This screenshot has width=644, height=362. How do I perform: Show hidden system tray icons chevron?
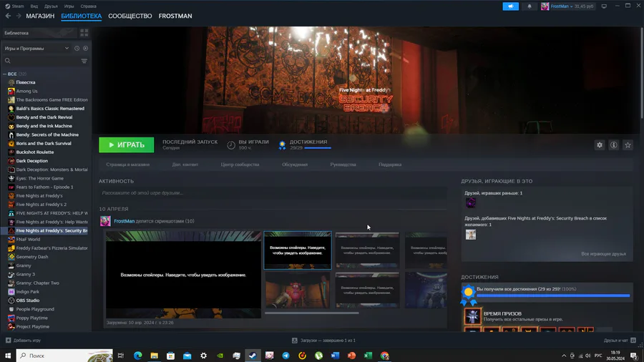(x=564, y=356)
